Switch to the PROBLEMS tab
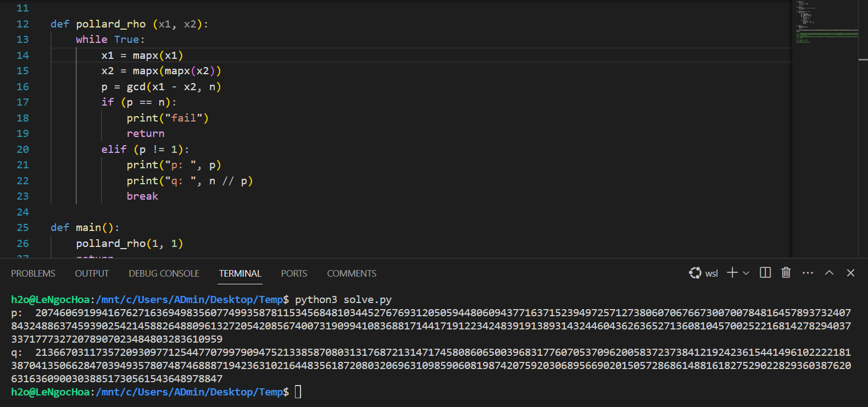Image resolution: width=868 pixels, height=407 pixels. [33, 273]
